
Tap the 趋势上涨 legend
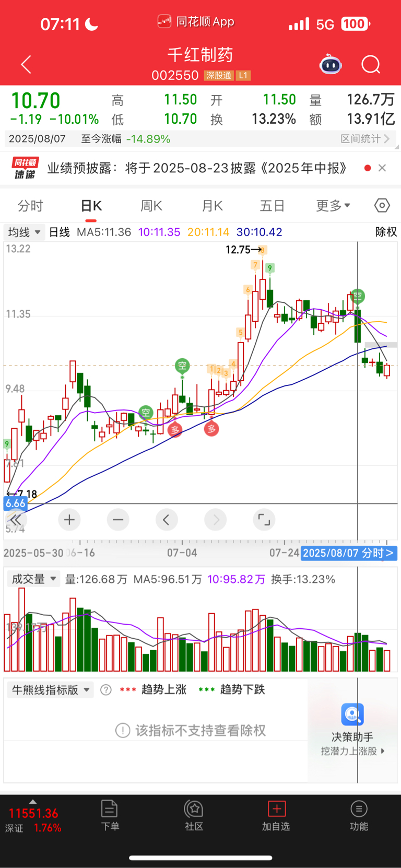[164, 690]
